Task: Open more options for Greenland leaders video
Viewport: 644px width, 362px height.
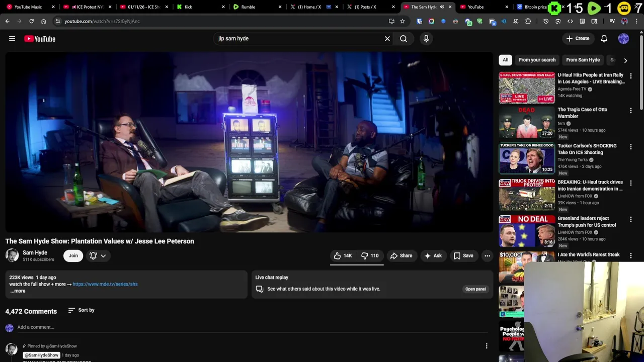Action: pos(631,219)
